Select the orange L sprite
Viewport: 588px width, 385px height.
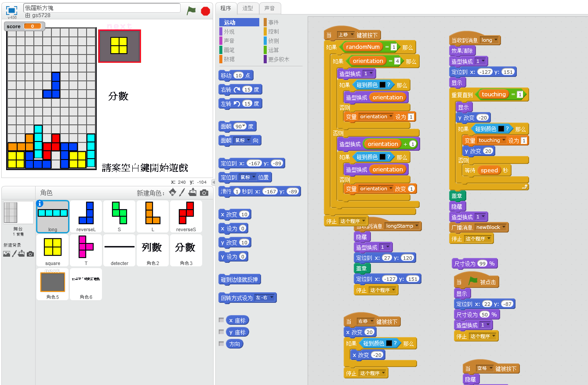152,216
